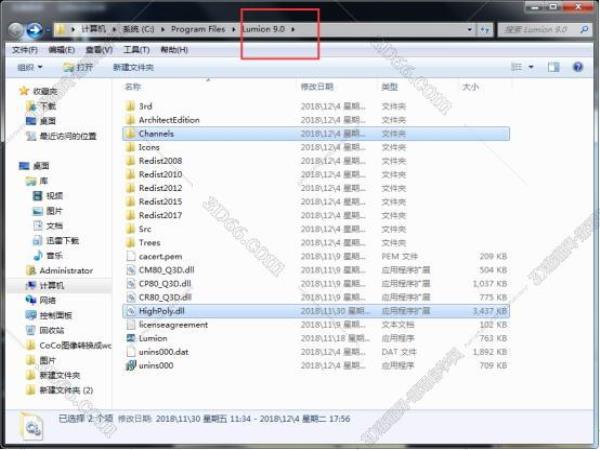Click the Forward navigation arrow button
The image size is (600, 450).
35,30
